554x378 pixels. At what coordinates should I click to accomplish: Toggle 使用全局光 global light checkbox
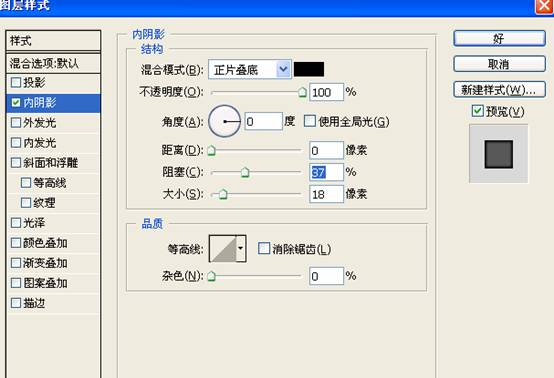(310, 121)
